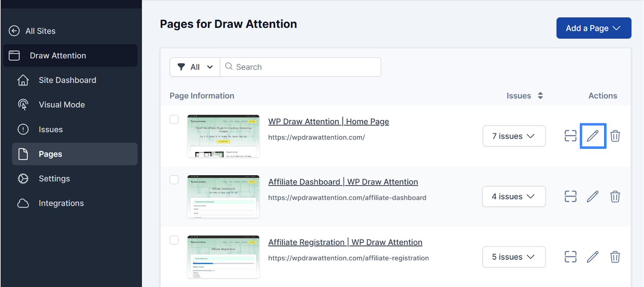Delete the Affiliate Dashboard page row

[x=615, y=196]
